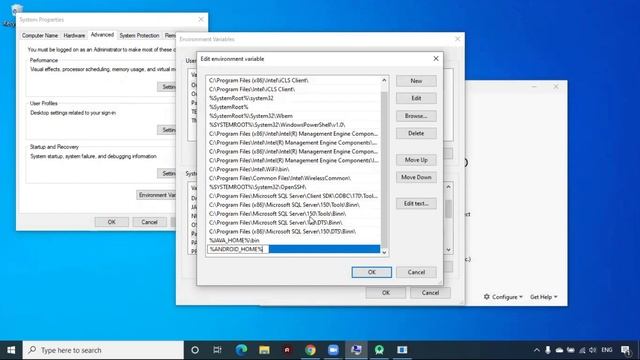Click New in Edit environment variable dialog
The height and width of the screenshot is (360, 640).
416,81
